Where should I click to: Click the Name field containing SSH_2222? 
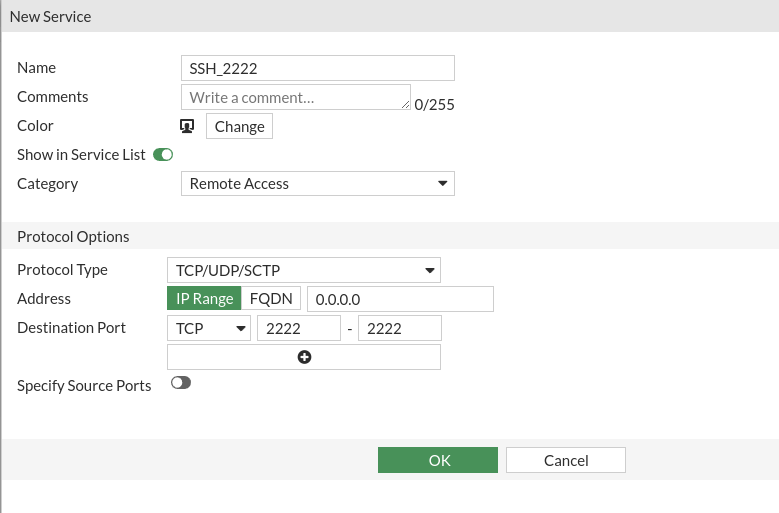pyautogui.click(x=318, y=68)
